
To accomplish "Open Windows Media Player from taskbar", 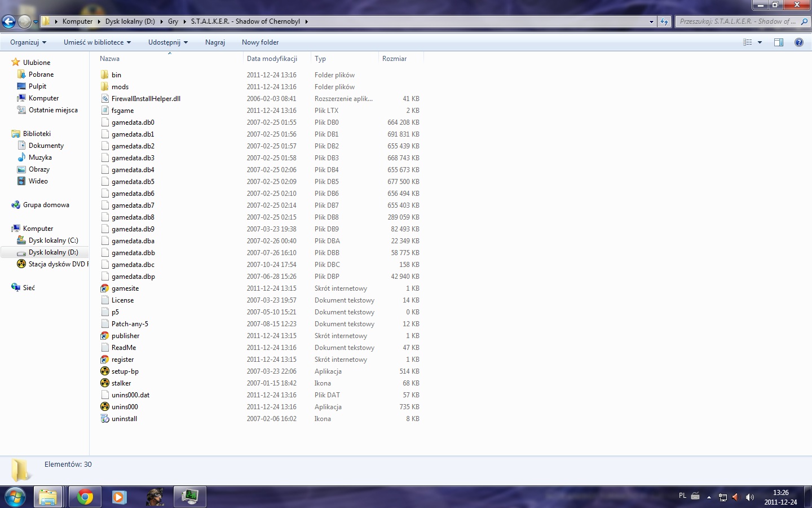I will pyautogui.click(x=118, y=497).
